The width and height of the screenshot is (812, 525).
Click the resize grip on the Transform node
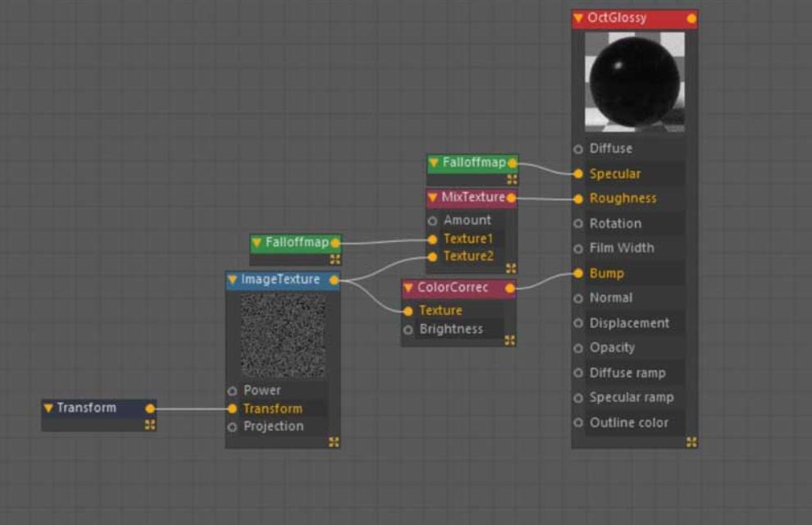click(150, 425)
